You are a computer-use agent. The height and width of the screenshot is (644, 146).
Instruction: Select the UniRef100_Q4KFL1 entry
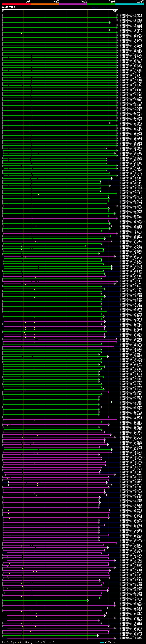click(131, 495)
